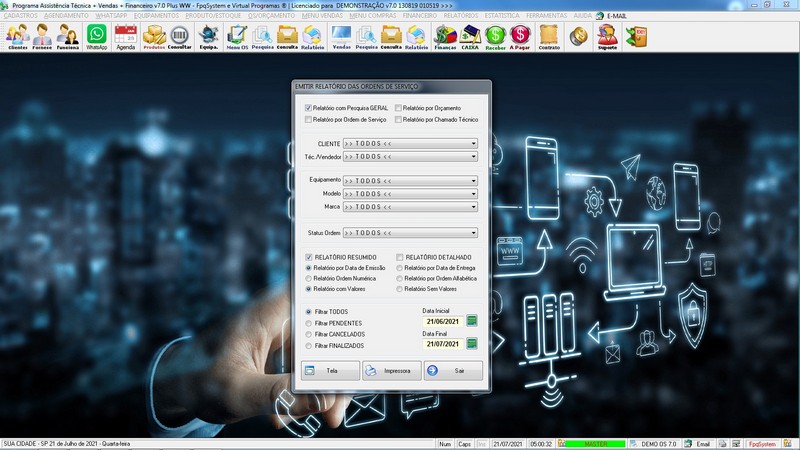Open the Vendas monitor icon

point(341,37)
